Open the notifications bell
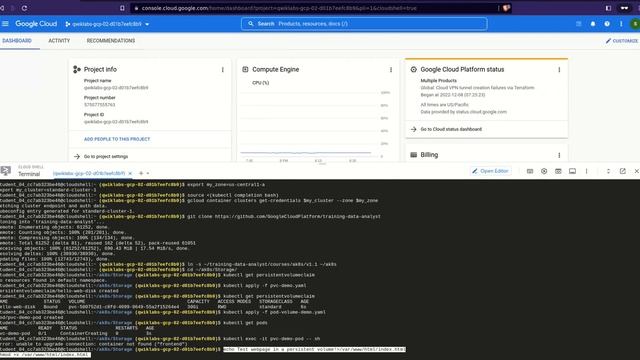 (593, 24)
